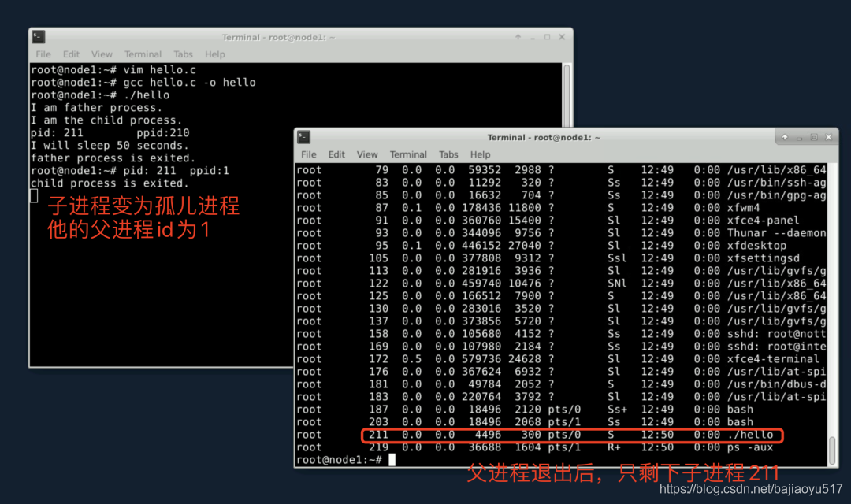The height and width of the screenshot is (504, 851).
Task: Click 'ppid:210' in background terminal output
Action: pos(163,133)
